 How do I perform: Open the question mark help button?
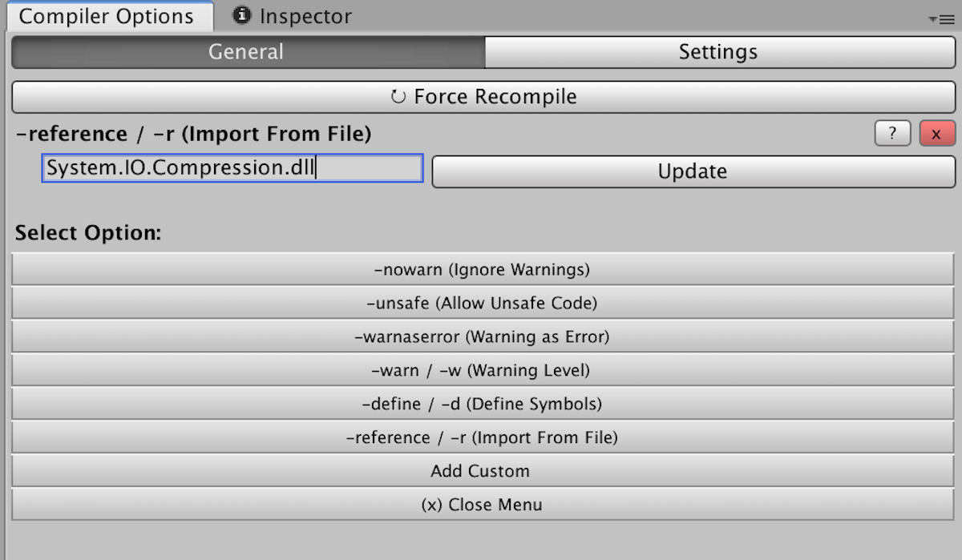click(892, 134)
